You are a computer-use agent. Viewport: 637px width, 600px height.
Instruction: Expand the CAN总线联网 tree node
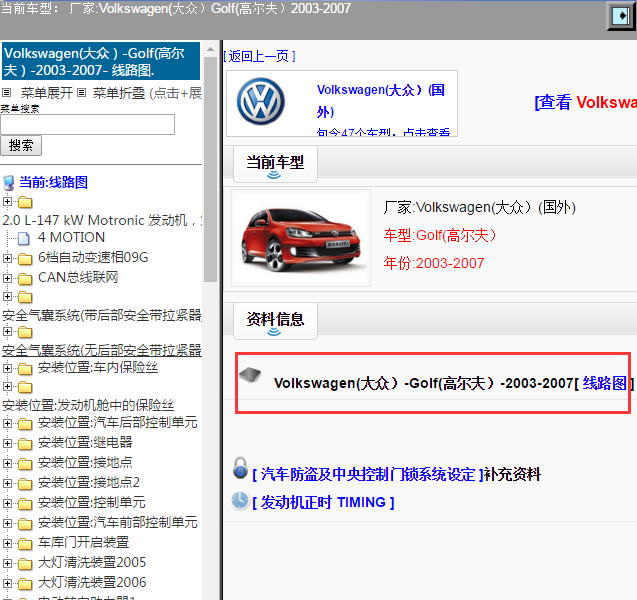[x=7, y=278]
